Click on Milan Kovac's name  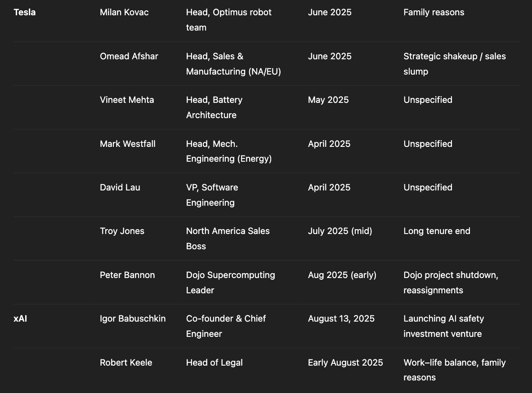coord(124,12)
